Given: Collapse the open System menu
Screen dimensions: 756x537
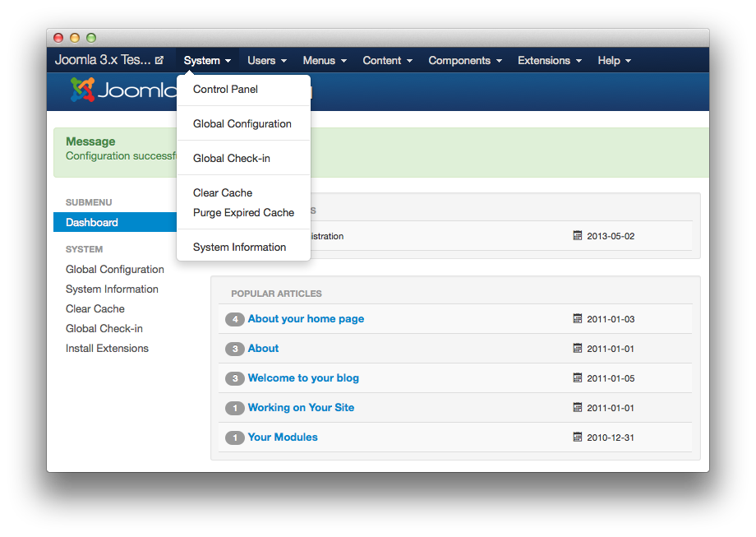Looking at the screenshot, I should pyautogui.click(x=207, y=61).
